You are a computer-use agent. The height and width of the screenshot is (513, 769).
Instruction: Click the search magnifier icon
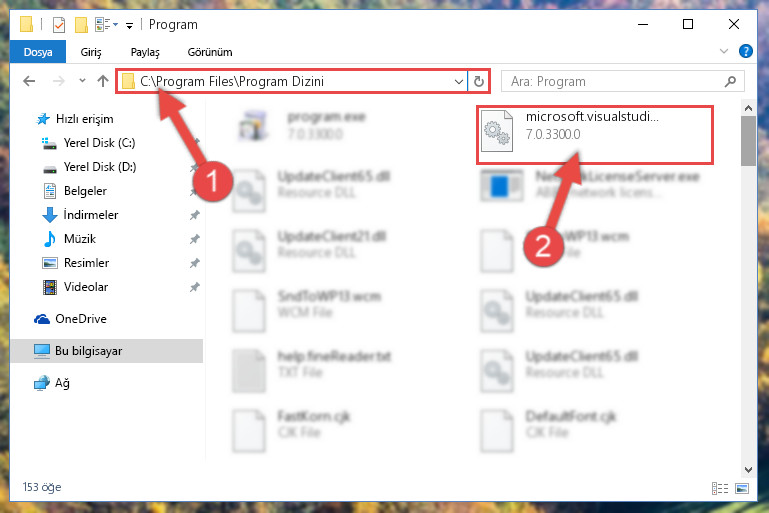[x=730, y=81]
